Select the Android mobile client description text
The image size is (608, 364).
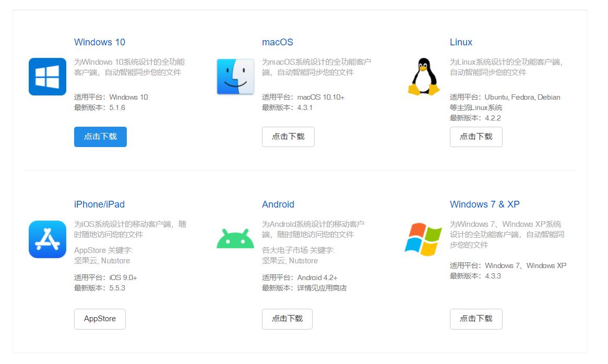313,229
